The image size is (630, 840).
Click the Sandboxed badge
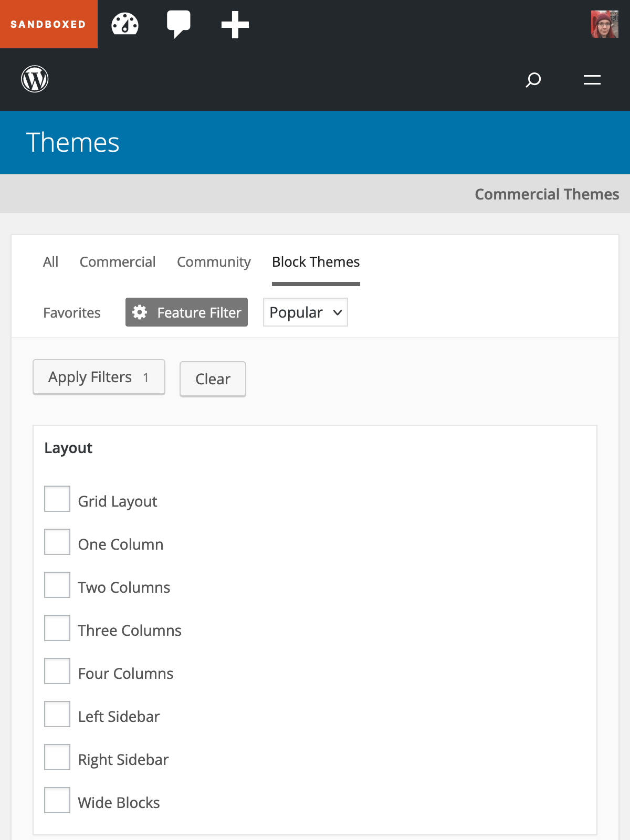pyautogui.click(x=48, y=24)
